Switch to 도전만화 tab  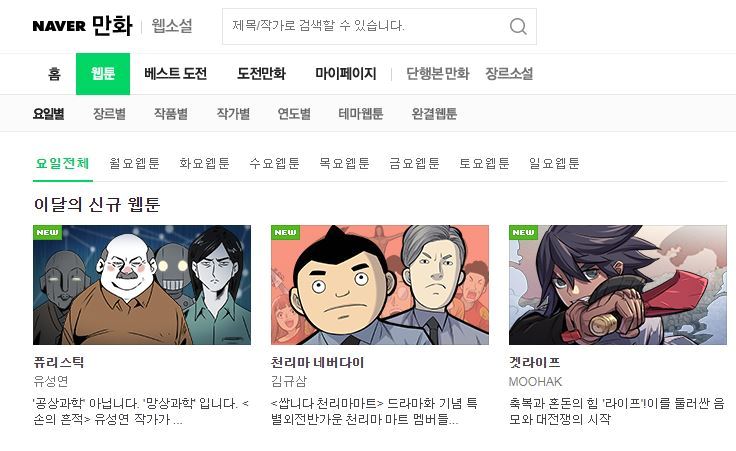[x=261, y=74]
